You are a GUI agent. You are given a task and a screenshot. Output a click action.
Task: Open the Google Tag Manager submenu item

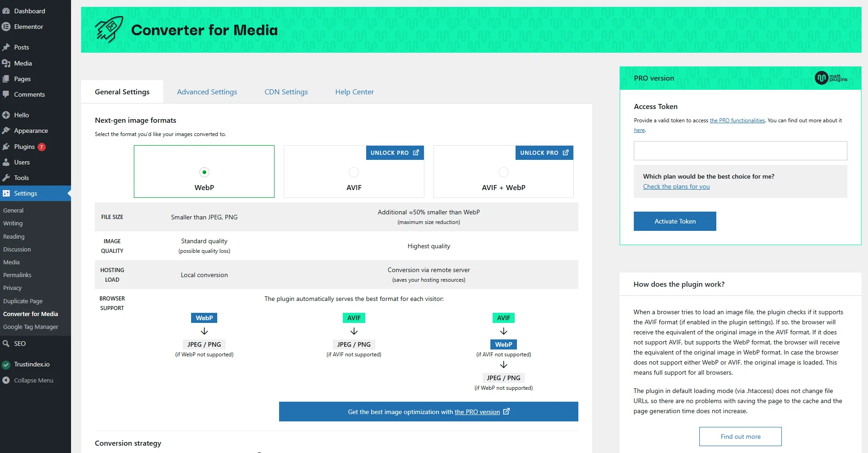point(31,327)
